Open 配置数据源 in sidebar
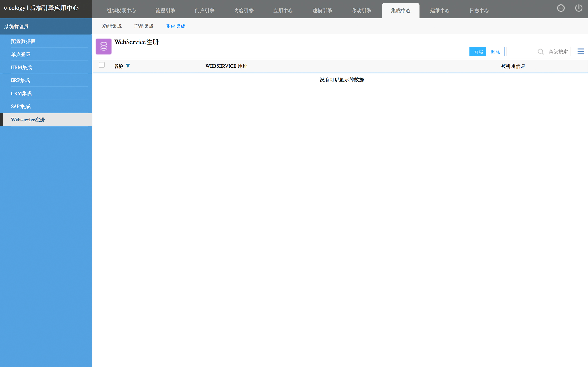The width and height of the screenshot is (588, 367). [23, 42]
